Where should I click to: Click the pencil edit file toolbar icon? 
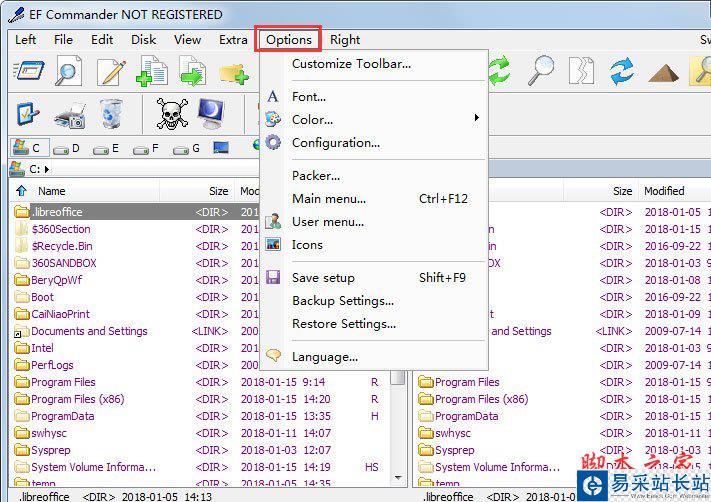coord(111,72)
